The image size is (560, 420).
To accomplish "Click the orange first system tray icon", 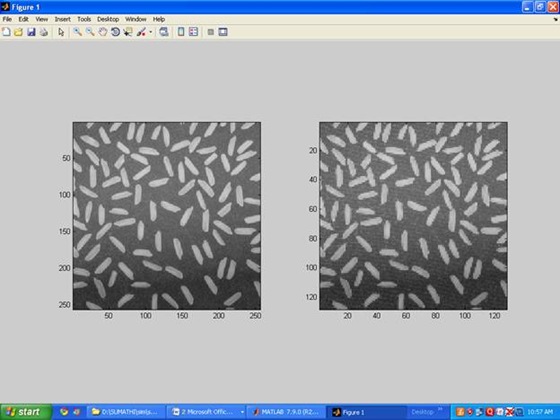I will pos(460,412).
